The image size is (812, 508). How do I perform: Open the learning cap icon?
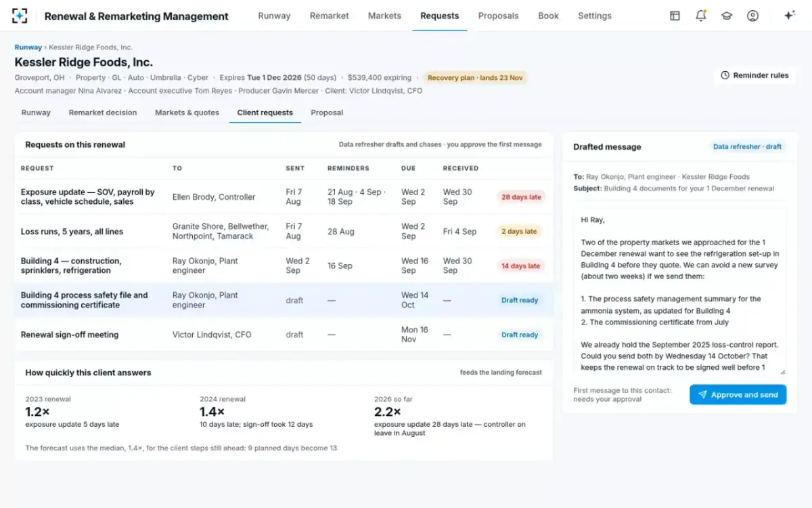point(727,16)
